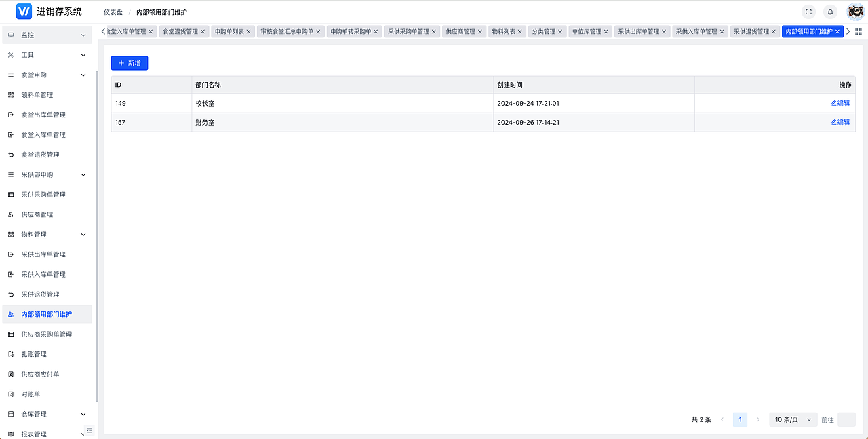Expand the 物料管理 sidebar menu
The height and width of the screenshot is (439, 868).
tap(46, 235)
